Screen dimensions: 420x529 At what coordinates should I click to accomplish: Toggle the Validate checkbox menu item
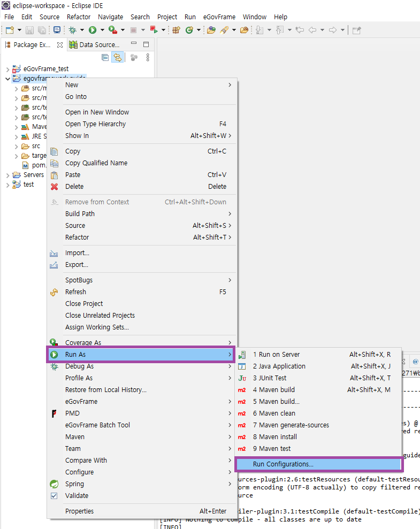(142, 496)
